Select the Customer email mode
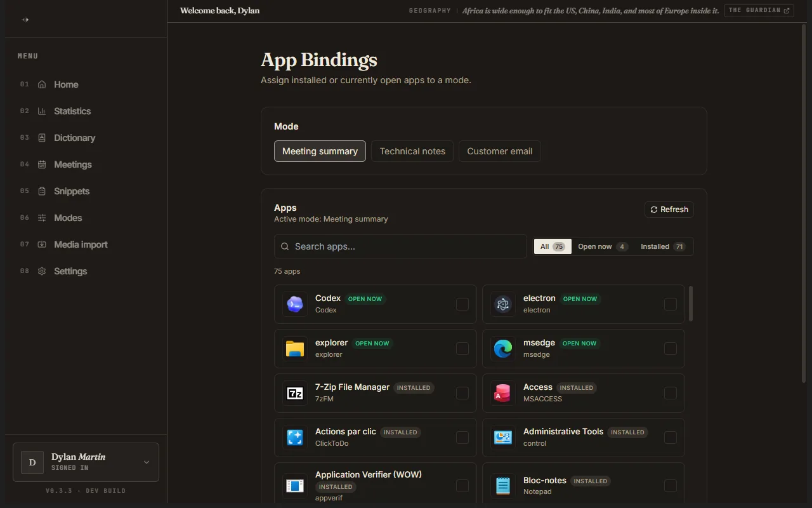Screen dimensions: 812x508 [500, 151]
